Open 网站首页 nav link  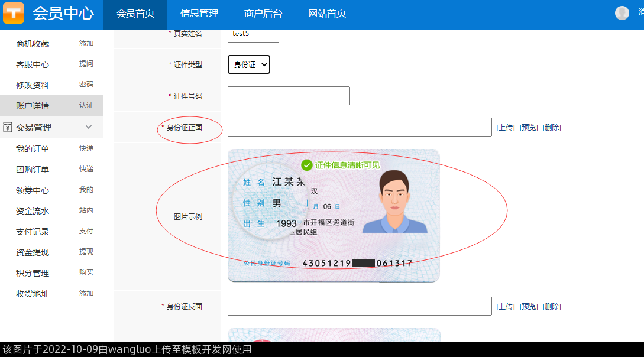tap(327, 14)
